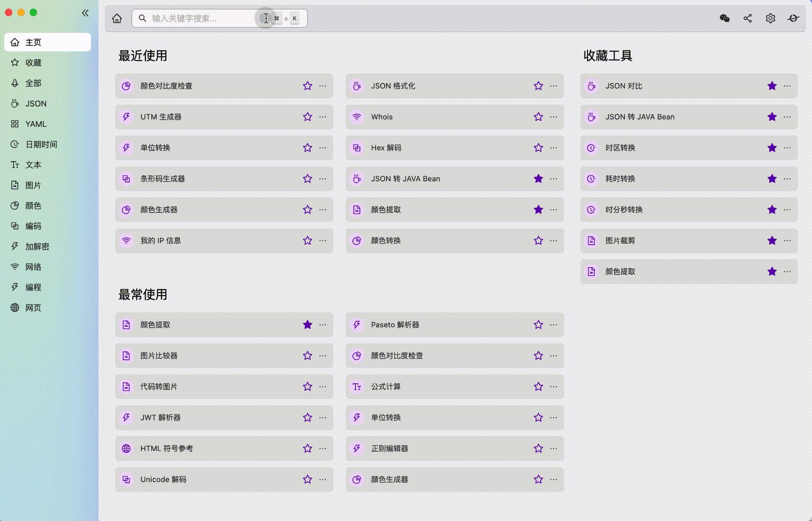Click the share icon in top toolbar
The image size is (812, 521).
(747, 18)
